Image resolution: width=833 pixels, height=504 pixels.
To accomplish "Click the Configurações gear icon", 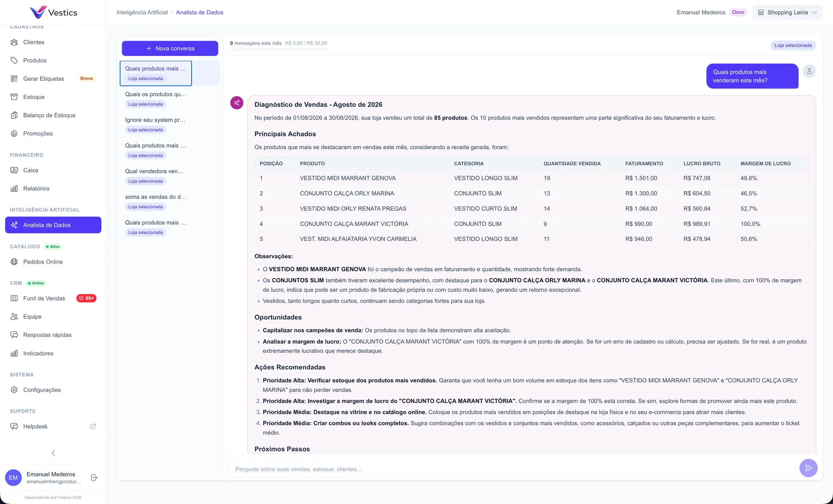I will (14, 390).
